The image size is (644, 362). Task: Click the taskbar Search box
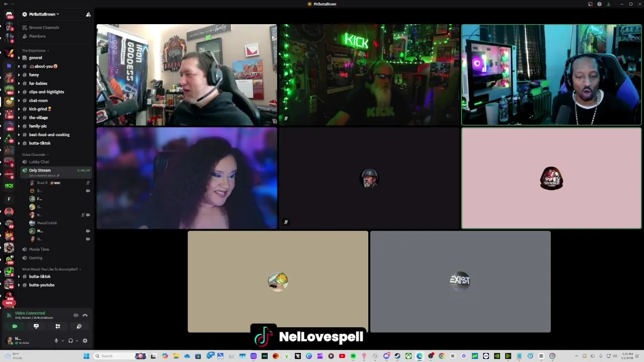(119, 356)
